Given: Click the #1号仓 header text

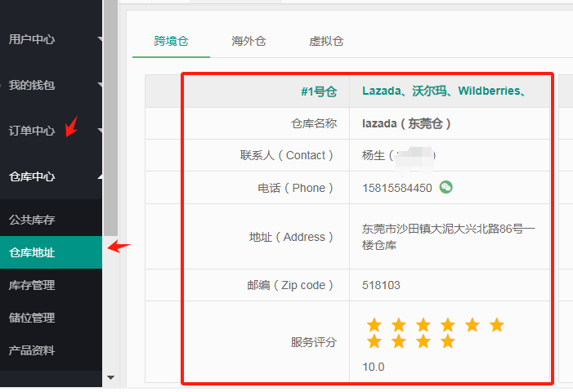Looking at the screenshot, I should 319,91.
